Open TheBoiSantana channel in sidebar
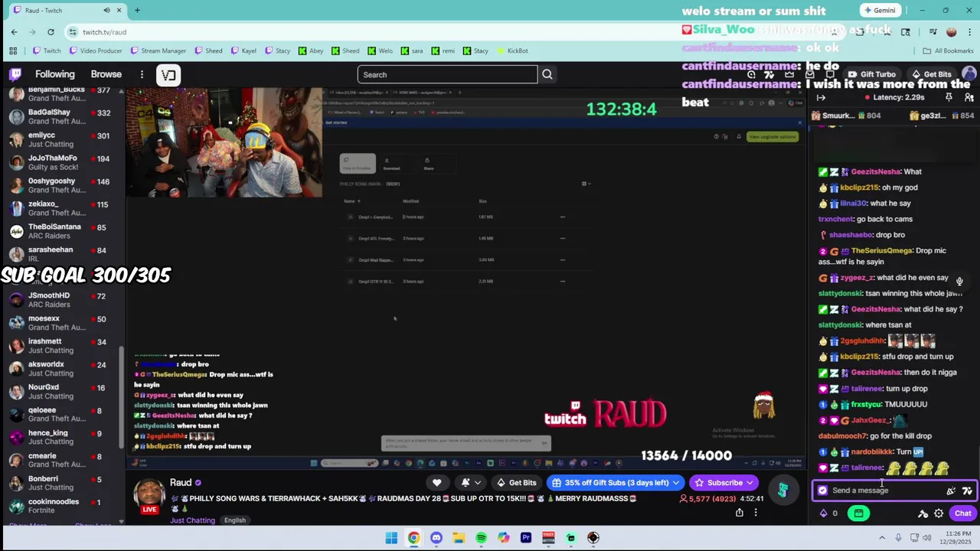 [61, 231]
